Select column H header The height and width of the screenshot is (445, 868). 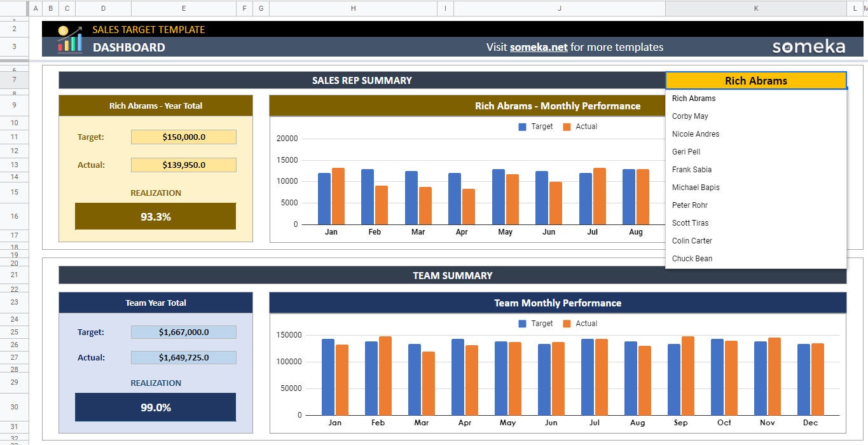(352, 8)
